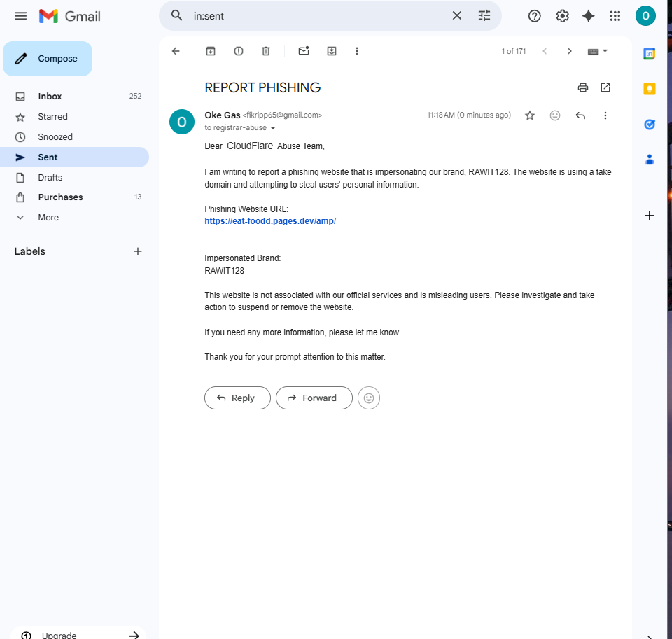
Task: Open message More options menu
Action: tap(605, 115)
